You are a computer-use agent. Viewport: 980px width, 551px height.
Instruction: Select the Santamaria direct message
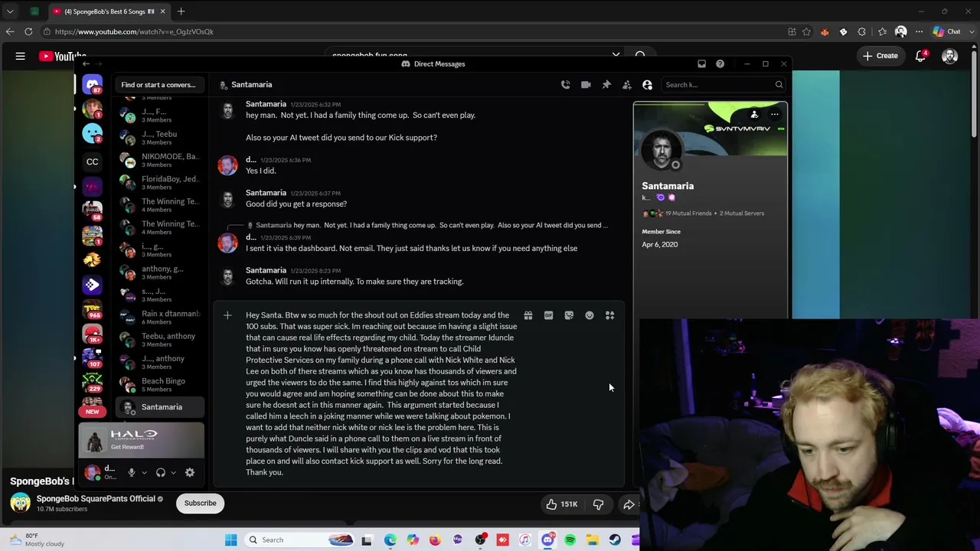point(160,407)
